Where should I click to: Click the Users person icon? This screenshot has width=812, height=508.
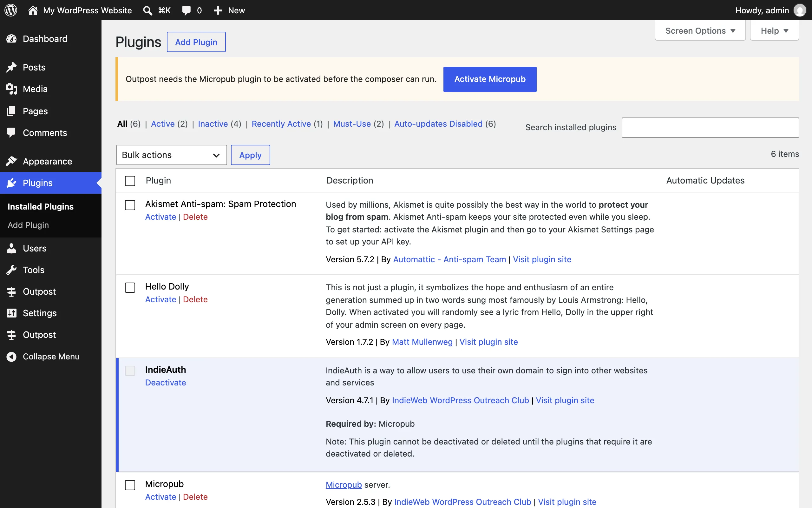pyautogui.click(x=11, y=248)
